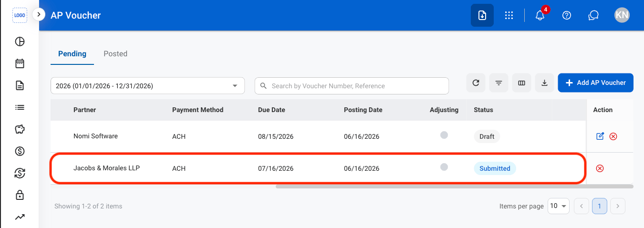The image size is (644, 228).
Task: Open the dollar coin icon in the sidebar
Action: (x=20, y=151)
